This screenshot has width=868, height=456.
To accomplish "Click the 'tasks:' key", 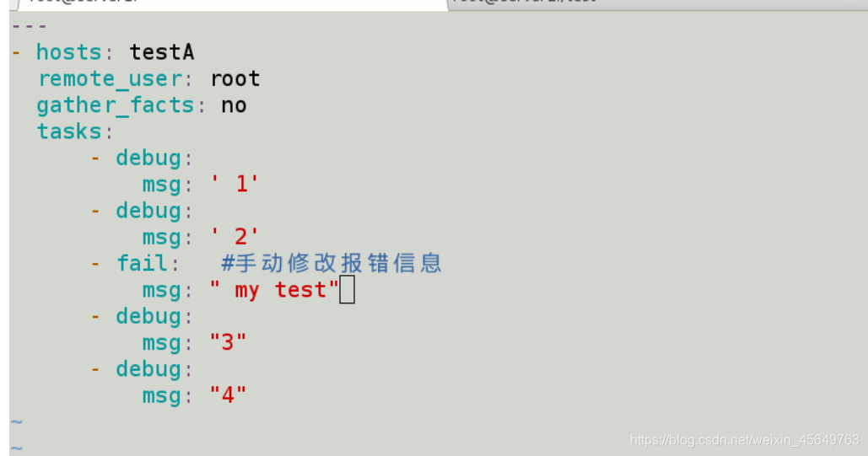I will pyautogui.click(x=75, y=131).
